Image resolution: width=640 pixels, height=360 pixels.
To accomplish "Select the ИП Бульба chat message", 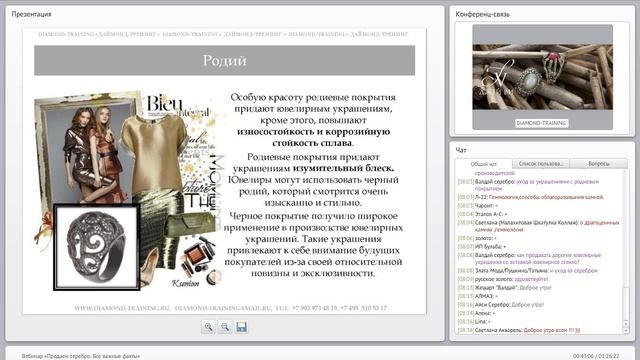I will click(482, 247).
